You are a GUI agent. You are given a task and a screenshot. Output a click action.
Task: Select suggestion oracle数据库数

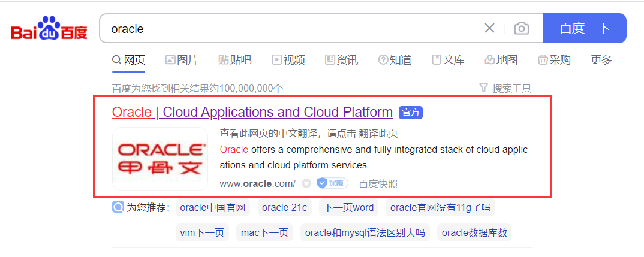tap(474, 233)
